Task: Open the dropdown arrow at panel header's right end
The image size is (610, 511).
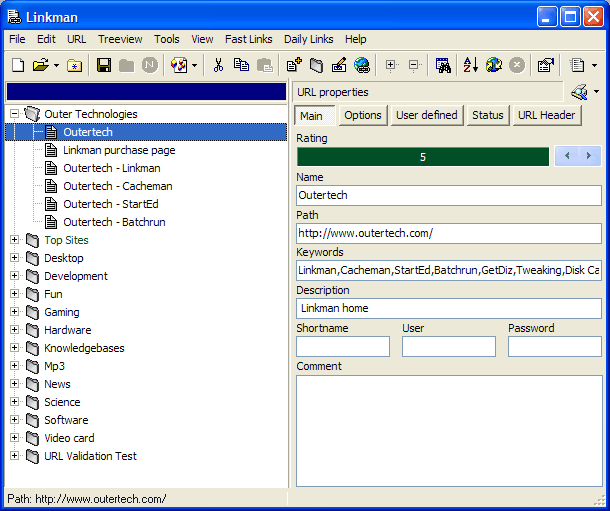Action: coord(596,92)
